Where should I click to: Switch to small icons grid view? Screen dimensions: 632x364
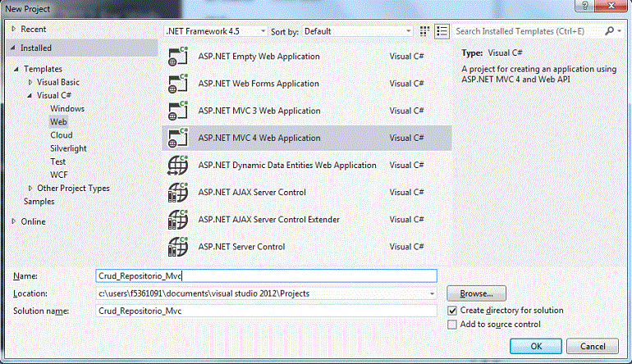[424, 31]
